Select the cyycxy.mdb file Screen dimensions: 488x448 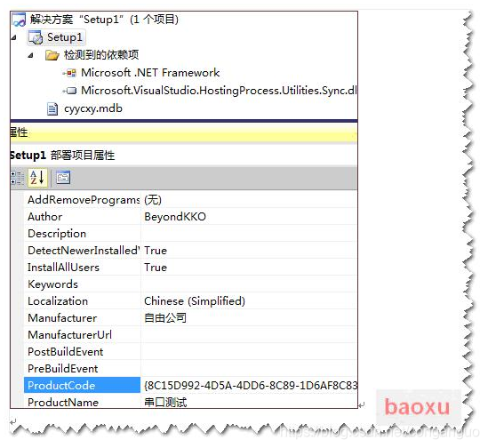pyautogui.click(x=93, y=108)
